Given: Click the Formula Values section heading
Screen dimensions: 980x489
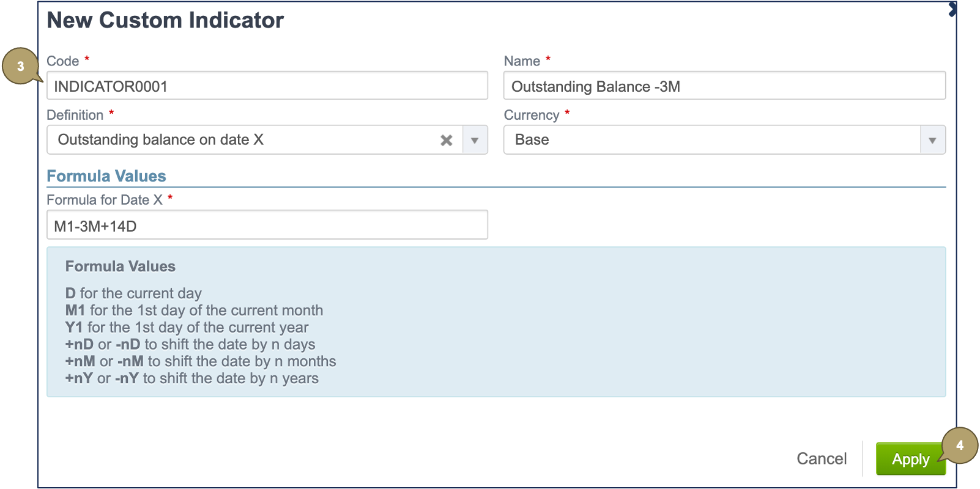Looking at the screenshot, I should (x=106, y=176).
